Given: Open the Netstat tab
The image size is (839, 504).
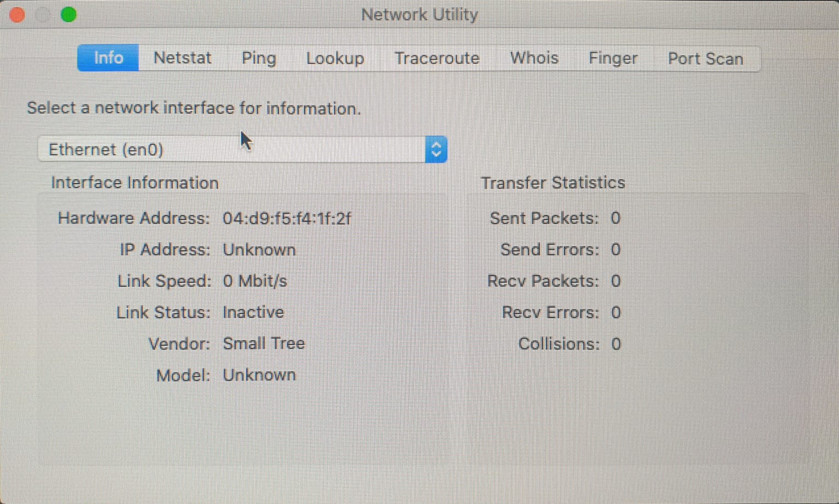Looking at the screenshot, I should click(182, 58).
